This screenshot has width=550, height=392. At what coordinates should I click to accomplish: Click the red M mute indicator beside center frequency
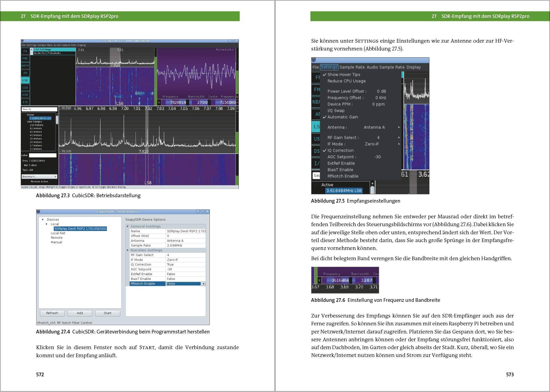[x=237, y=102]
